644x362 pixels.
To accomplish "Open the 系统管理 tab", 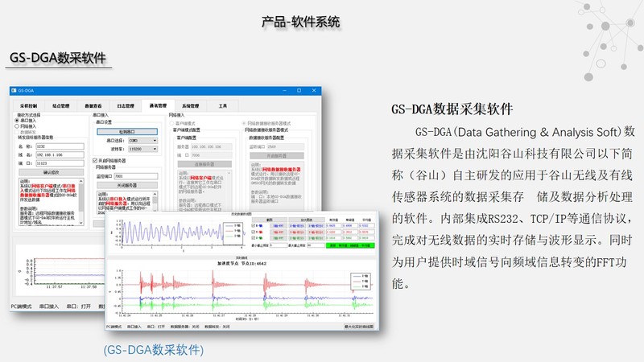I will coord(190,106).
